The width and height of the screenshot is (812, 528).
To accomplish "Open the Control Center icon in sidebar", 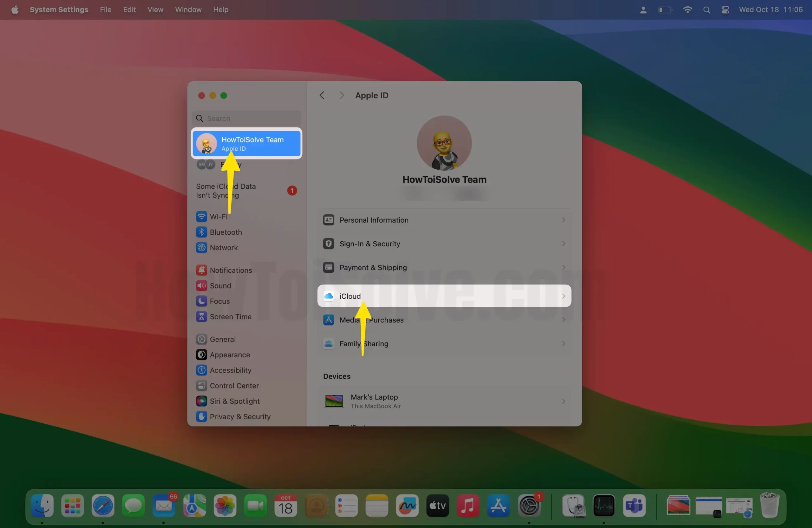I will 201,386.
